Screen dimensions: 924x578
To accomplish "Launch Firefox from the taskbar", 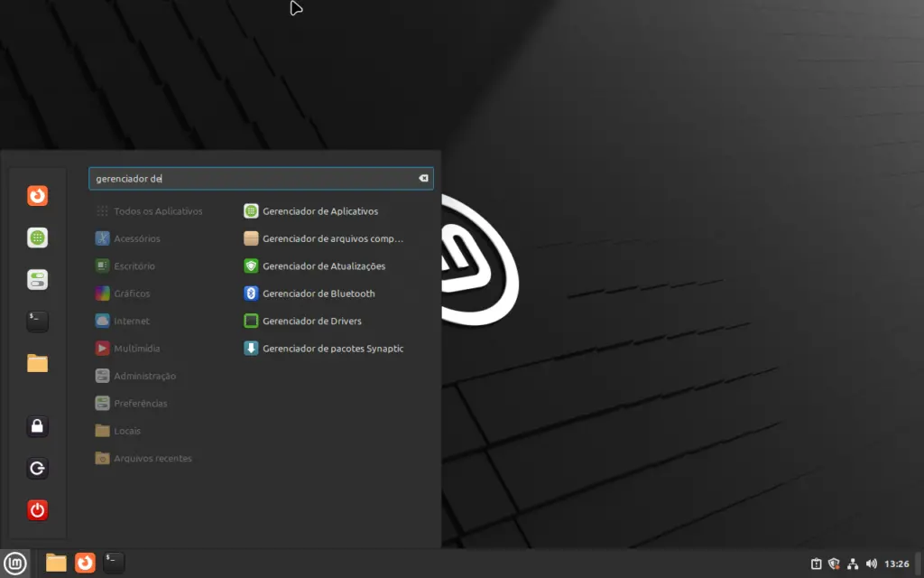I will pos(84,563).
